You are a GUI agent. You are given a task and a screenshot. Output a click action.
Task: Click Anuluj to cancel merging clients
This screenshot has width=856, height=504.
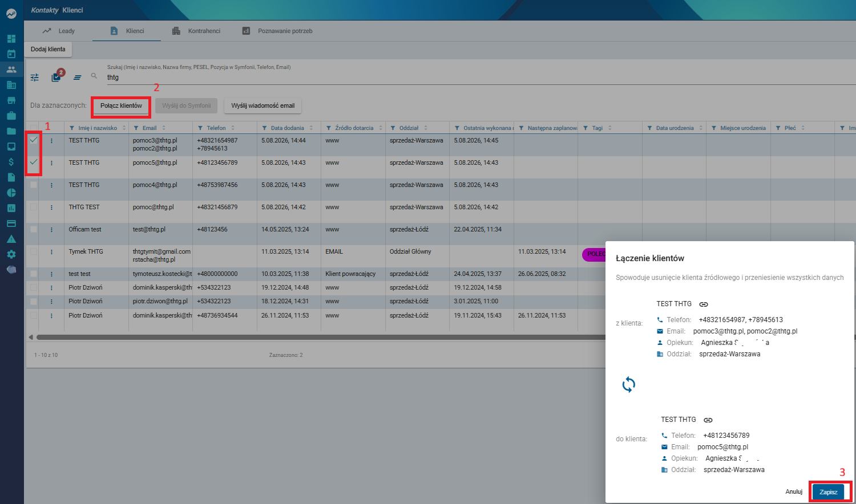point(794,491)
